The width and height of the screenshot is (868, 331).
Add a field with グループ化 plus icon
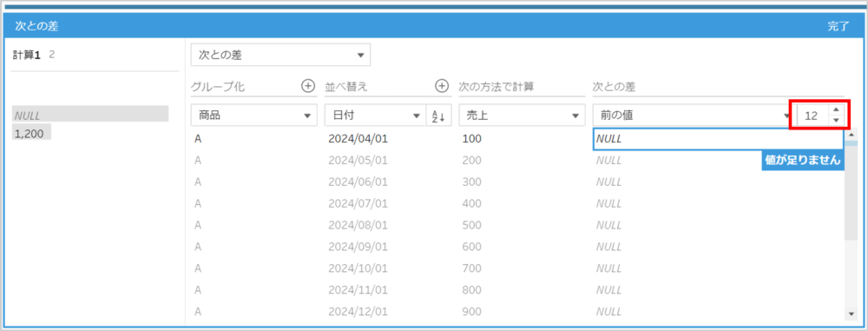[307, 86]
